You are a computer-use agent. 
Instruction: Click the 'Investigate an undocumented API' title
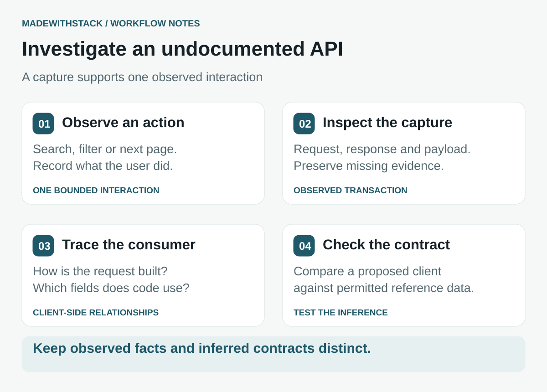pos(182,49)
